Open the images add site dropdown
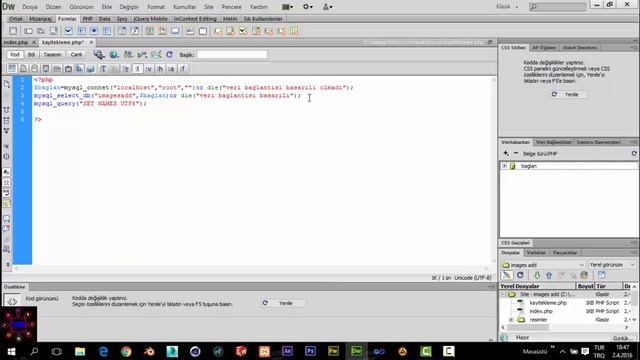 pos(543,265)
